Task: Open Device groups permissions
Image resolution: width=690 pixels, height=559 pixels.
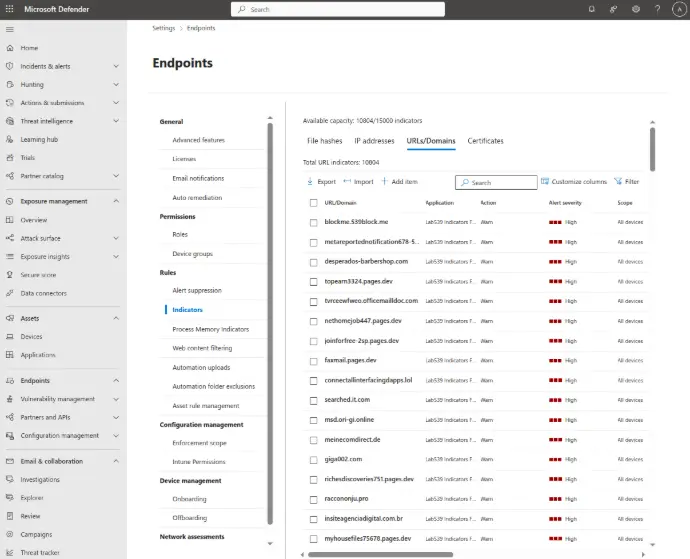Action: 192,254
